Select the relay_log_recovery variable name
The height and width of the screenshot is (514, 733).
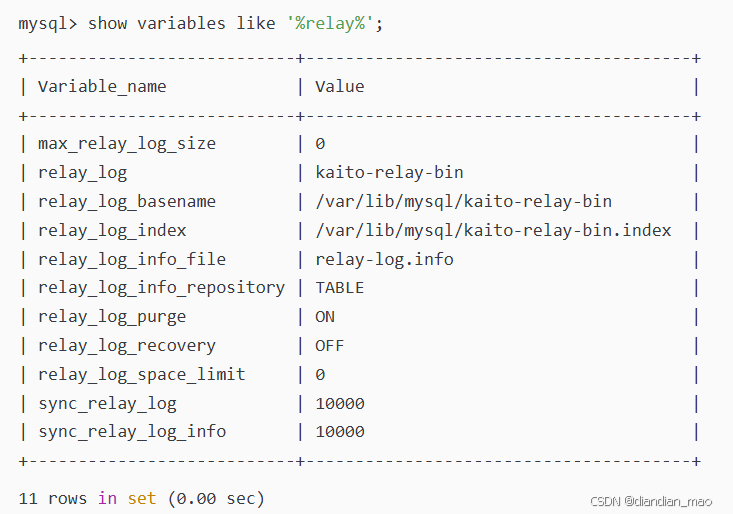127,346
